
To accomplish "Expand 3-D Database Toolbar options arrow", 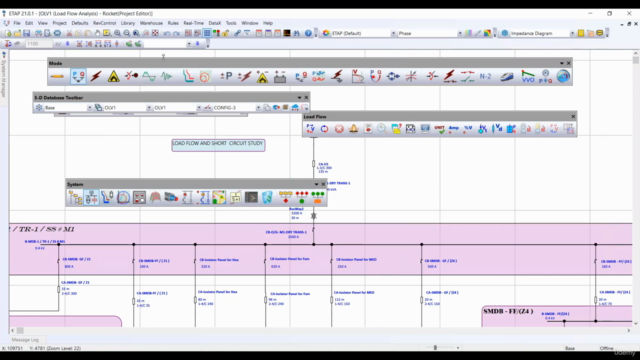I will 299,98.
